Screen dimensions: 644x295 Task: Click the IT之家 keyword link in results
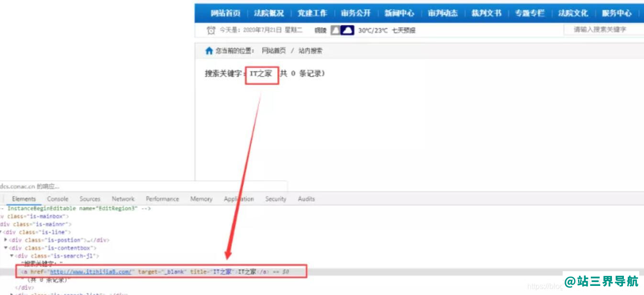coord(261,74)
